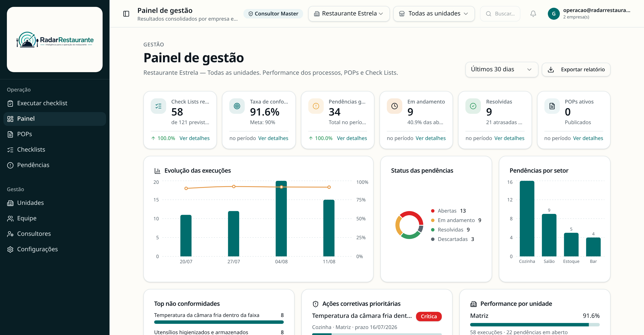Open the notifications bell
644x335 pixels.
[x=533, y=14]
